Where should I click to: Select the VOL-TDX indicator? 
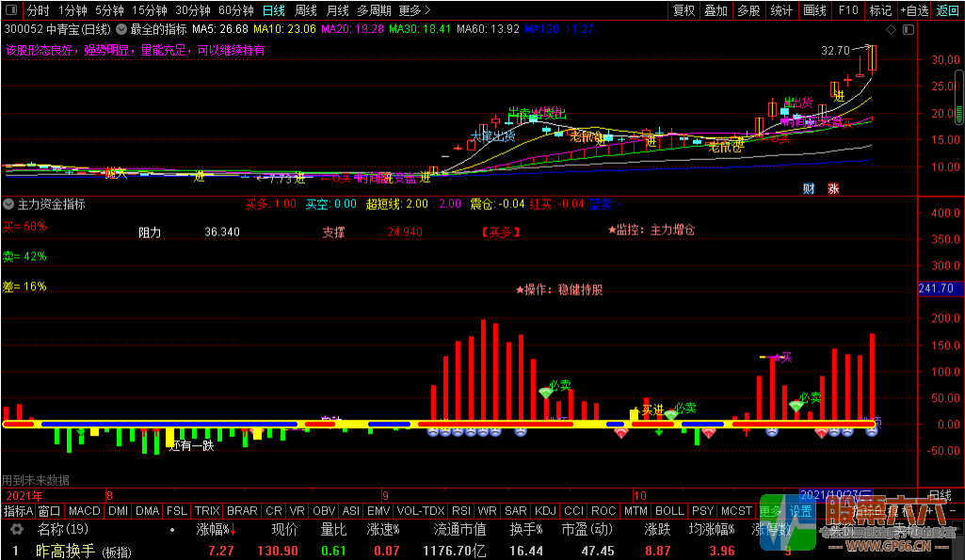421,511
